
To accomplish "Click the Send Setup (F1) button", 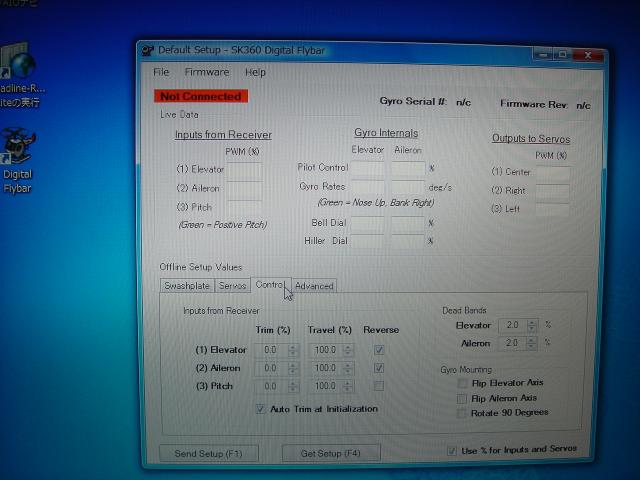I will (209, 453).
